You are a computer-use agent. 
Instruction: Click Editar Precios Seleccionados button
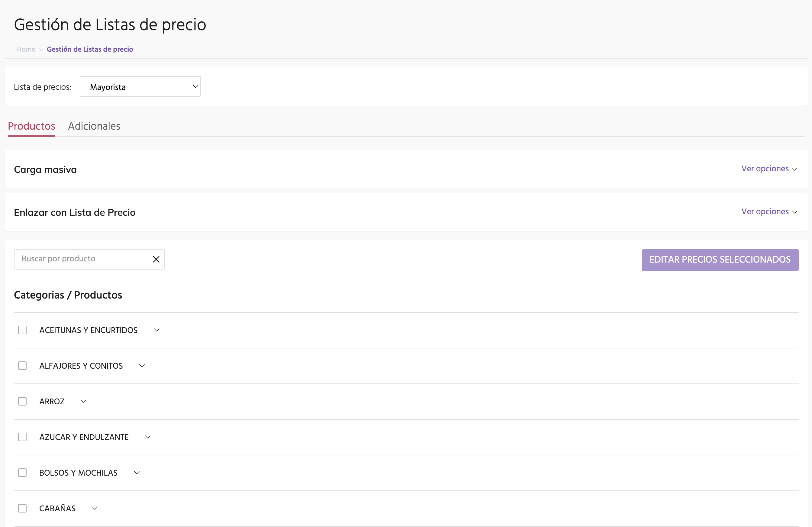720,260
